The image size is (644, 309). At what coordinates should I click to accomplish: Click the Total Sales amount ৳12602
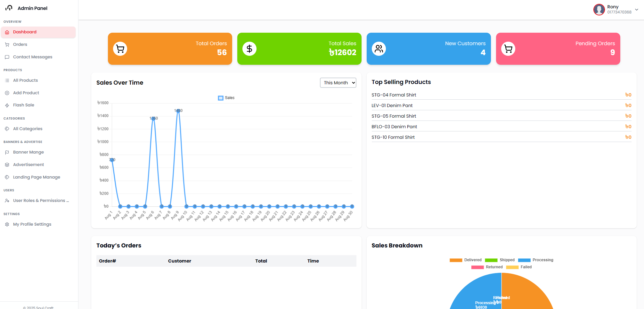[x=343, y=53]
